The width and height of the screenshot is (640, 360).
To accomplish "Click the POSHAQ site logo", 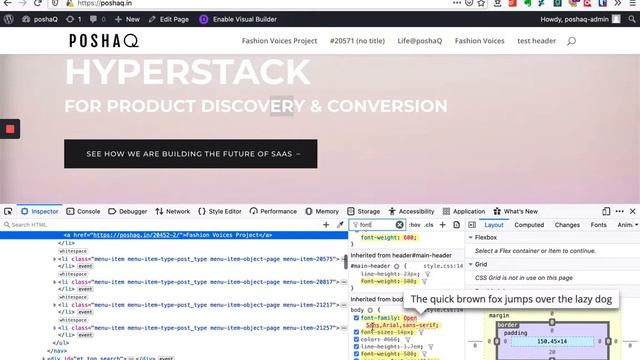I will [x=104, y=40].
